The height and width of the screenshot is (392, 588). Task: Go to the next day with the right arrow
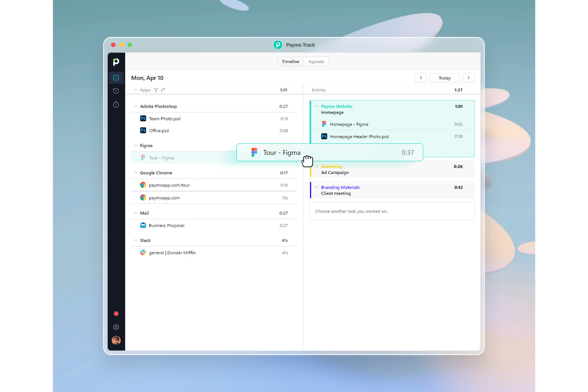[x=468, y=77]
